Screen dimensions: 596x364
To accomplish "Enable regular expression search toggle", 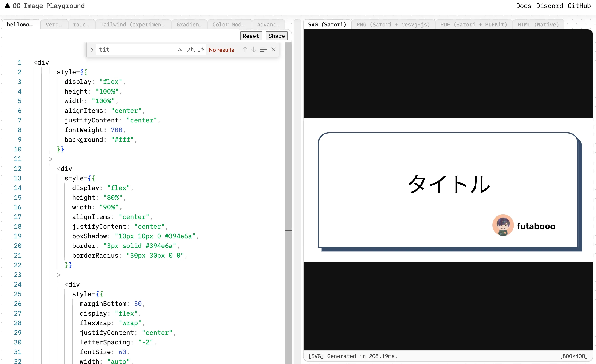I will [201, 50].
